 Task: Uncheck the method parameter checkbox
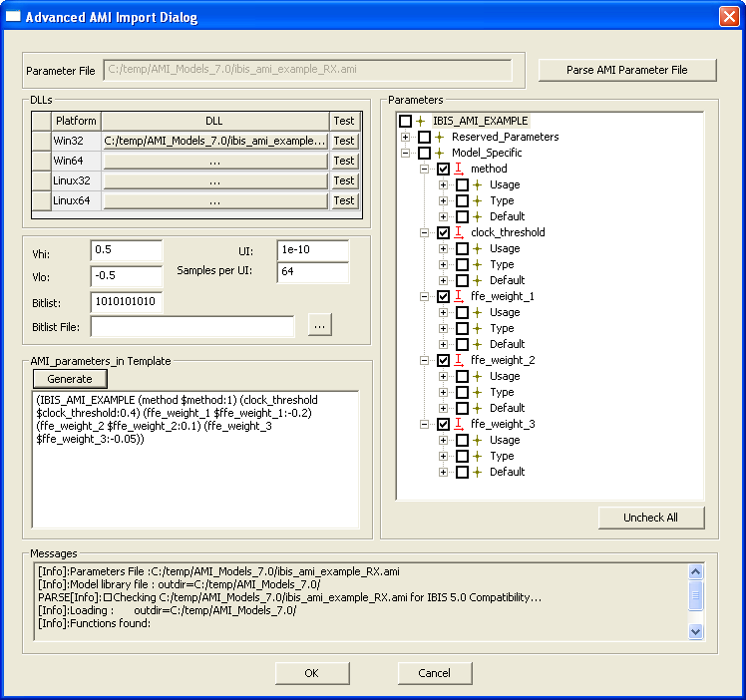click(443, 170)
